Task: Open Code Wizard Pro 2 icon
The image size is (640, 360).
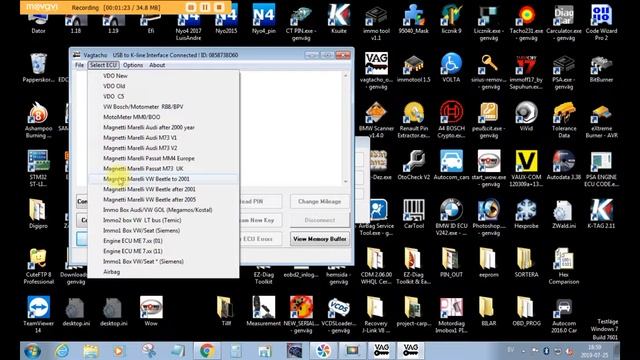Action: [x=601, y=22]
